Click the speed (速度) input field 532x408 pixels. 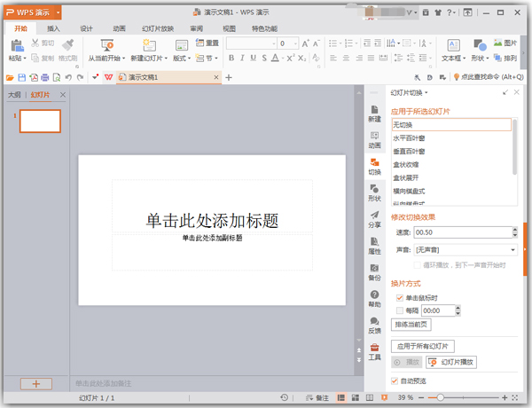(x=463, y=232)
